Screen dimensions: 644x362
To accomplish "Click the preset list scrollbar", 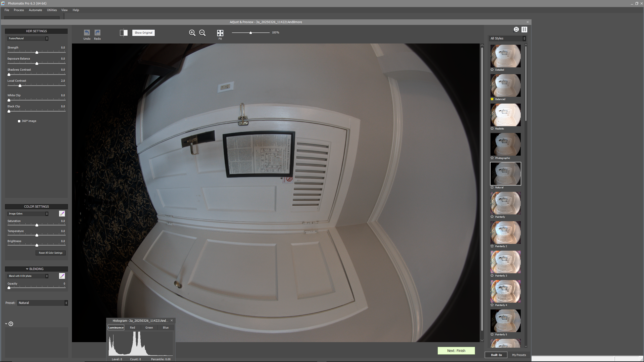I will [526, 83].
